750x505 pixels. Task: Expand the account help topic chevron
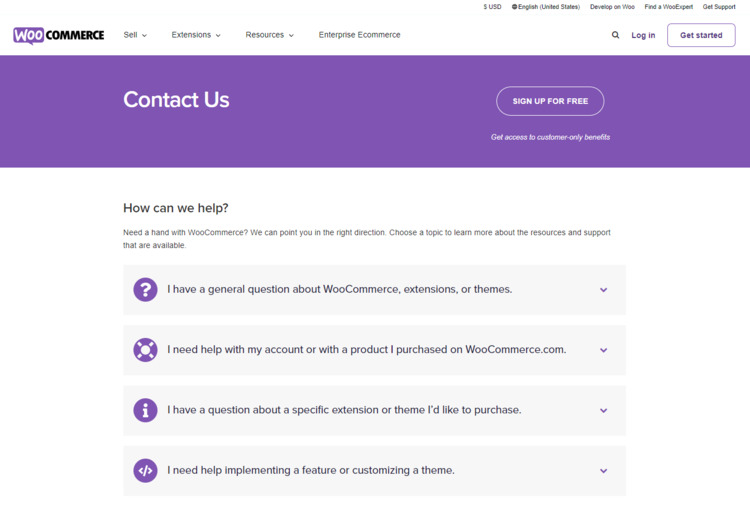[603, 350]
